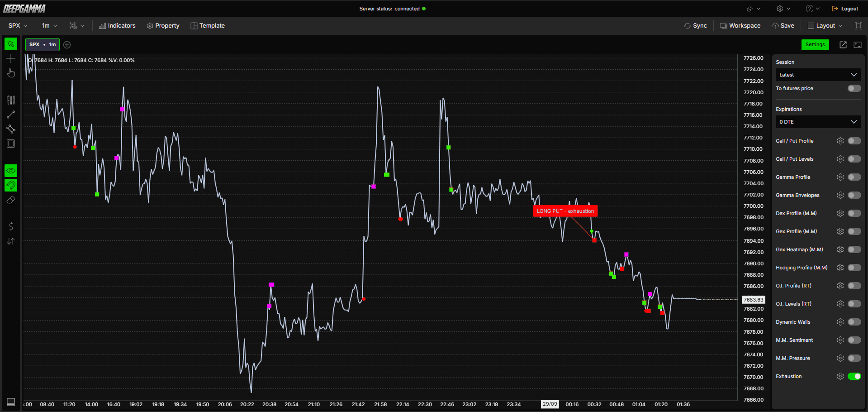Open chart in a new window icon
Image resolution: width=868 pixels, height=412 pixels.
[843, 44]
